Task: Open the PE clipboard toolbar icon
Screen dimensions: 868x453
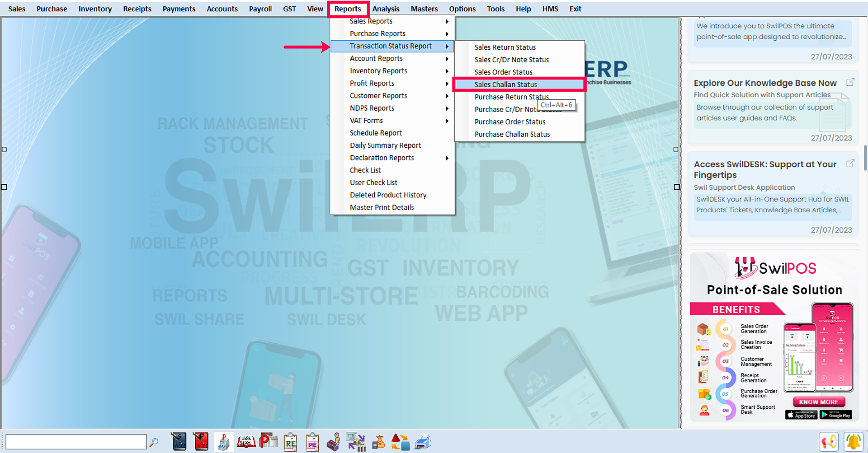Action: pyautogui.click(x=312, y=442)
